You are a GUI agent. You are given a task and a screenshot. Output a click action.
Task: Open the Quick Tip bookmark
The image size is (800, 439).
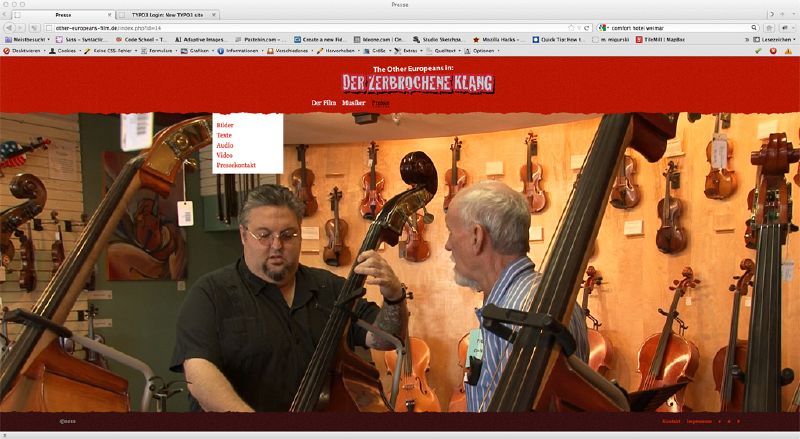click(x=557, y=39)
